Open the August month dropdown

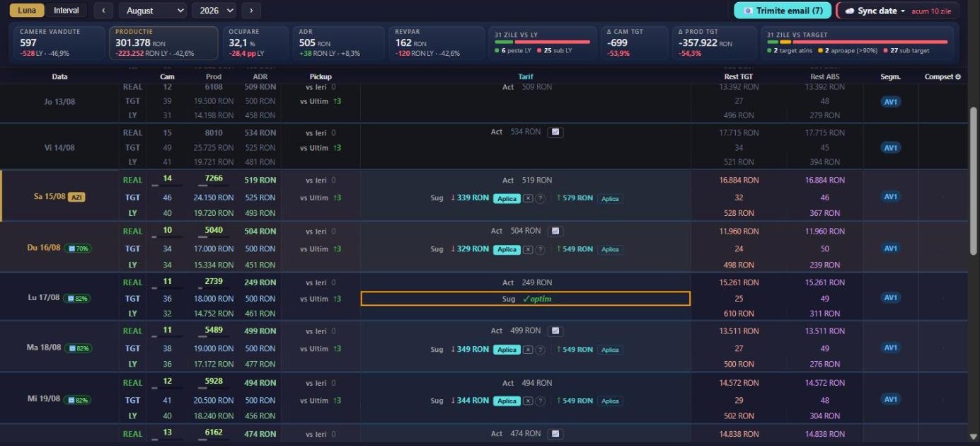[152, 11]
